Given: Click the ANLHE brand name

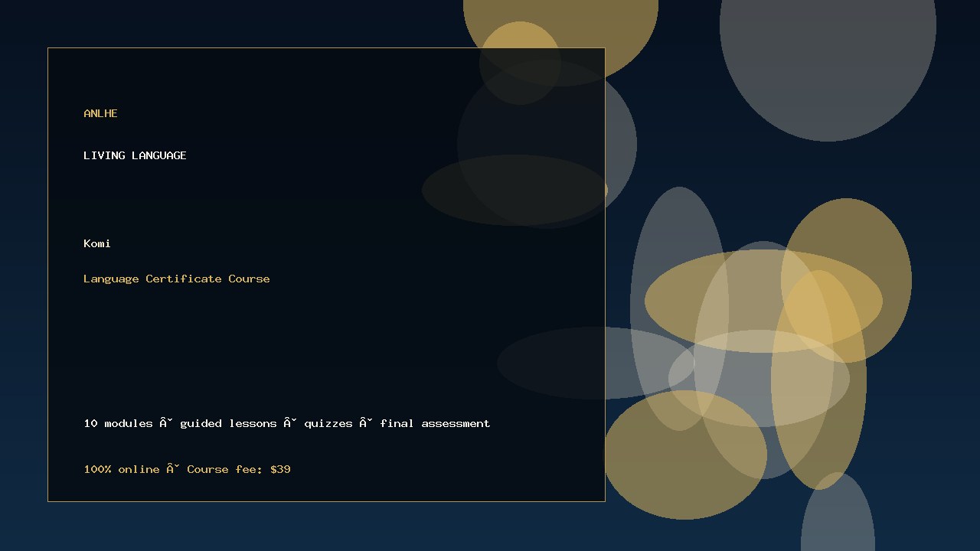Looking at the screenshot, I should (100, 113).
